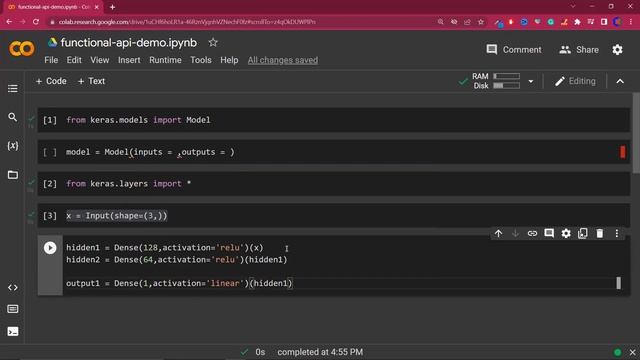This screenshot has height=360, width=640.
Task: Select the keras.models import cell
Action: pyautogui.click(x=333, y=120)
